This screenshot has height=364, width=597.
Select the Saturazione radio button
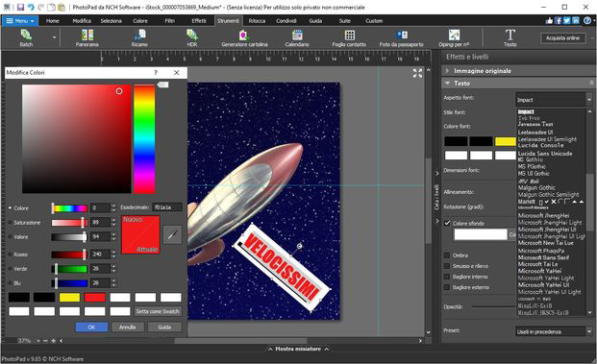point(11,223)
